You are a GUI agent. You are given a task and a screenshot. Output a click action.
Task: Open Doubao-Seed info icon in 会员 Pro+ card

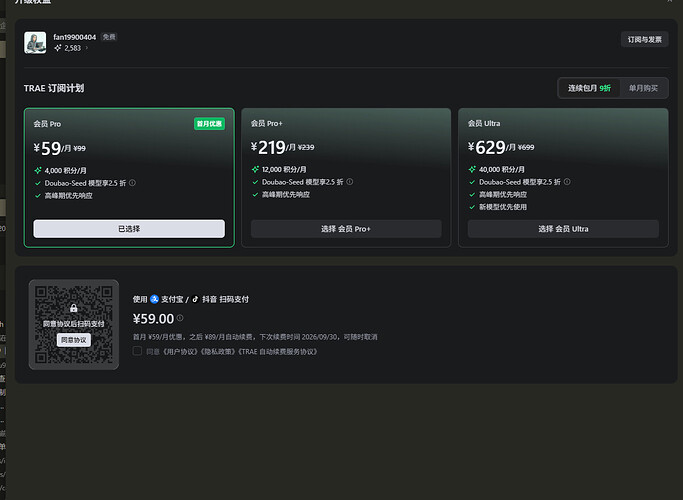click(x=350, y=182)
